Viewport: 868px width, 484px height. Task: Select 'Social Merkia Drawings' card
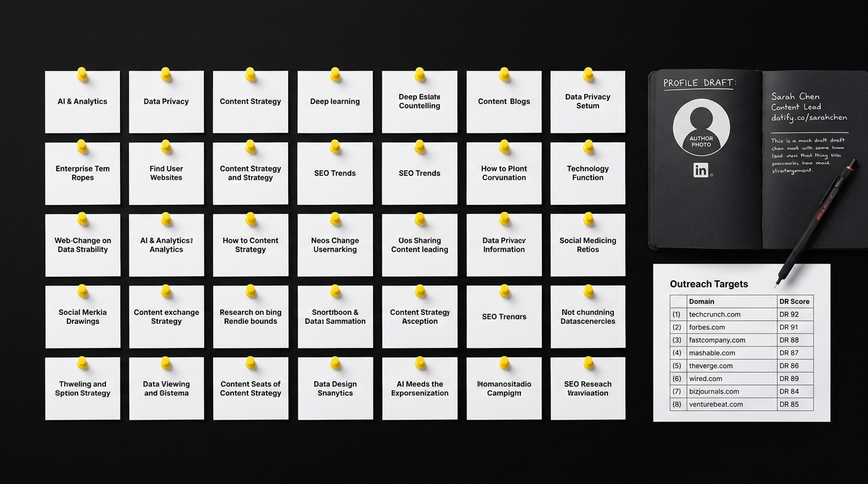83,317
